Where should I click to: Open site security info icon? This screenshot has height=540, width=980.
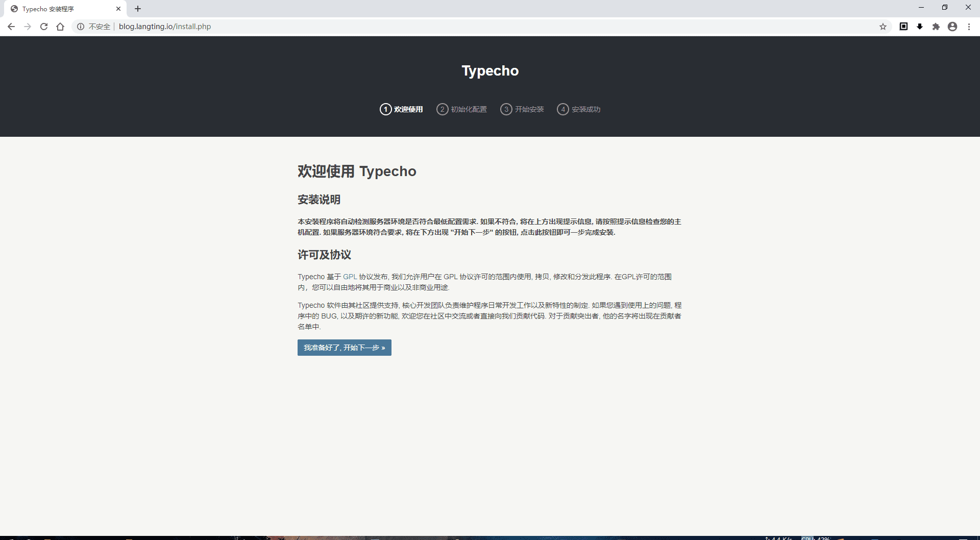pos(81,27)
